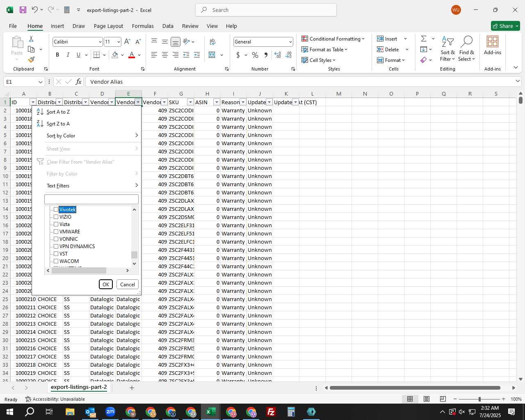Image resolution: width=525 pixels, height=420 pixels.
Task: Check the Vizta filter checkbox
Action: pos(56,224)
